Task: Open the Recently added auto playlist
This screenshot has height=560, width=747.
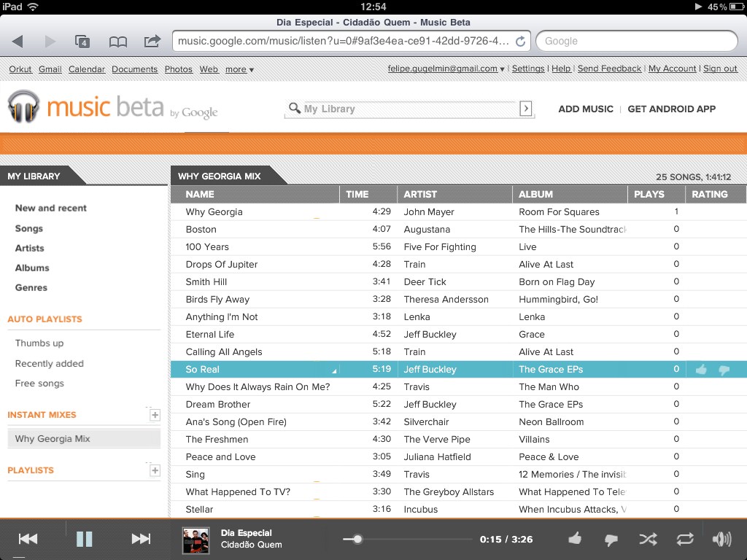Action: 49,364
